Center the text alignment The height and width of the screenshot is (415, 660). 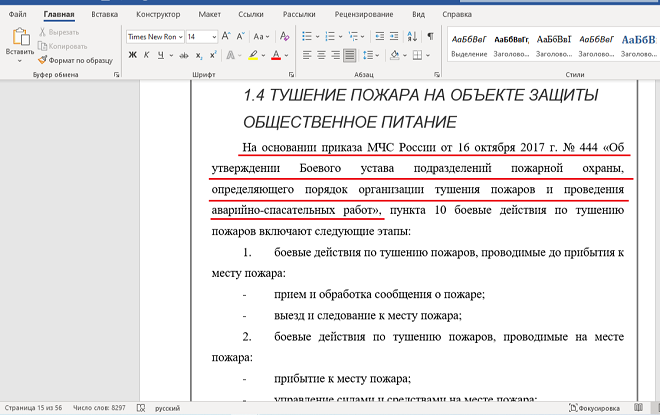[321, 55]
